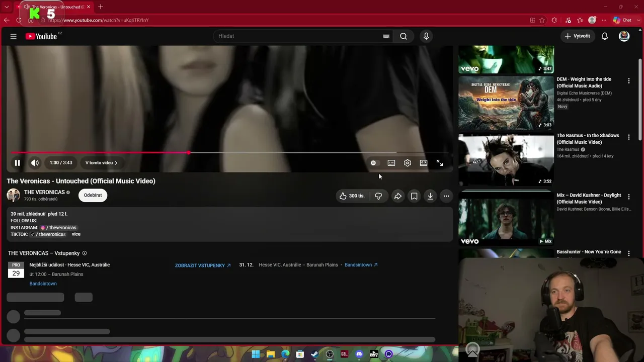This screenshot has width=644, height=362.
Task: Mute the video volume
Action: click(35, 163)
